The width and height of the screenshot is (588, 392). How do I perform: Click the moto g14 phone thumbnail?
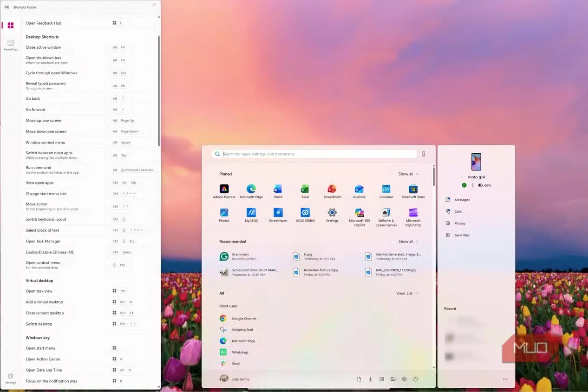point(476,162)
